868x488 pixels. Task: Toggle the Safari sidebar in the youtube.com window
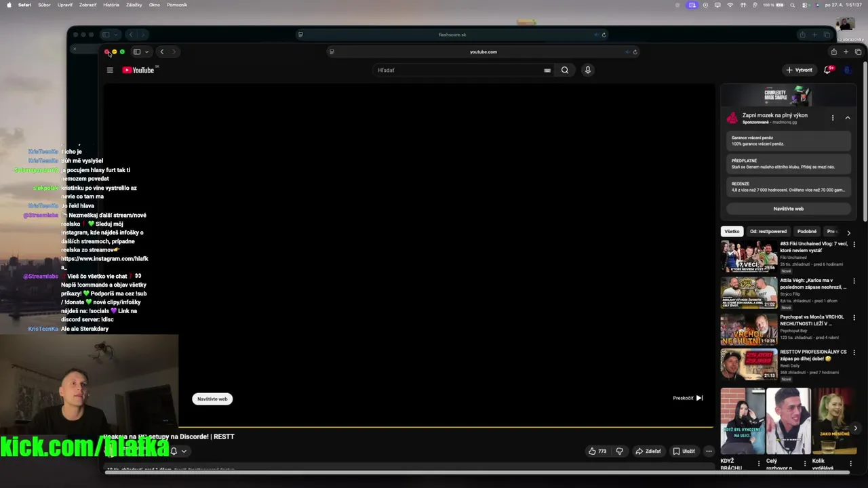click(137, 52)
